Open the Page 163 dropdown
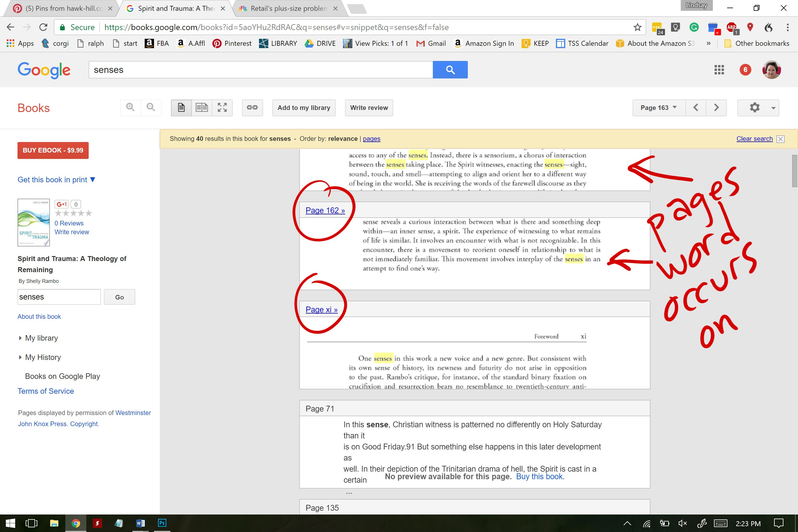 [659, 108]
